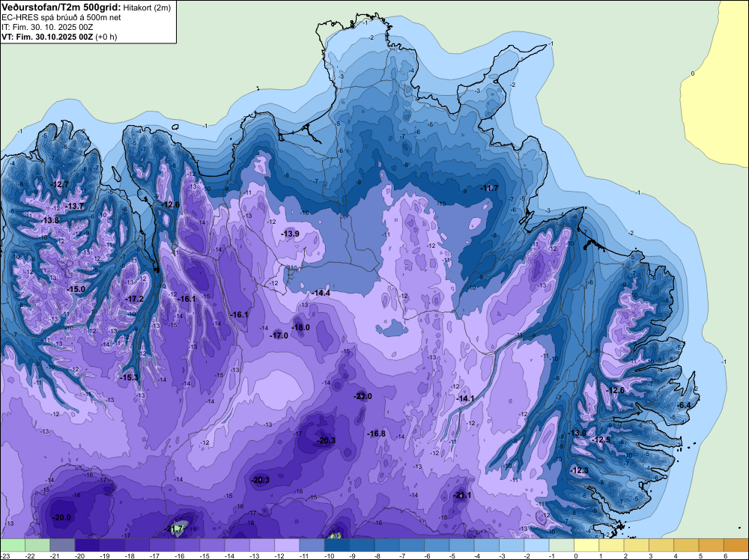Click the bold -12.5 temperature label
The width and height of the screenshot is (749, 560).
pos(601,439)
